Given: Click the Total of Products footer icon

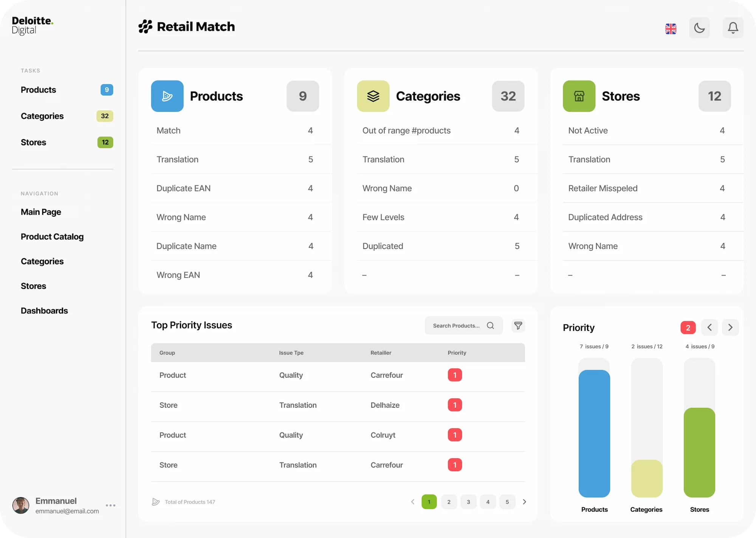Looking at the screenshot, I should [156, 502].
